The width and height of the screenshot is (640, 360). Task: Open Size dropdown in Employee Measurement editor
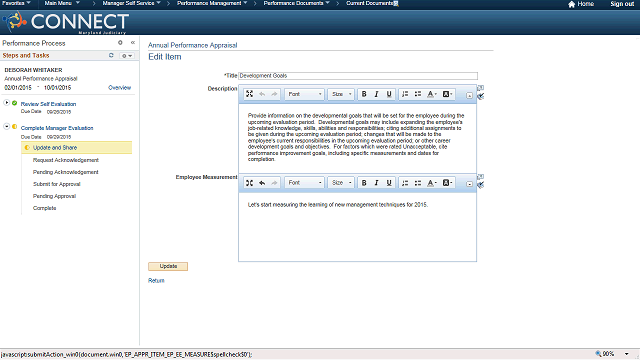tap(341, 182)
